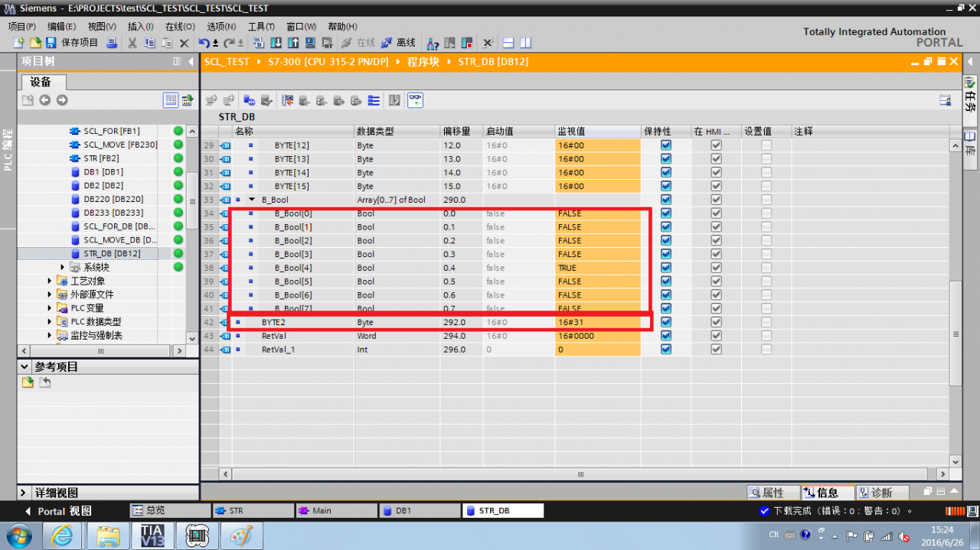Click the forward arrow in project tree toolbar
This screenshot has height=550, width=980.
tap(62, 100)
